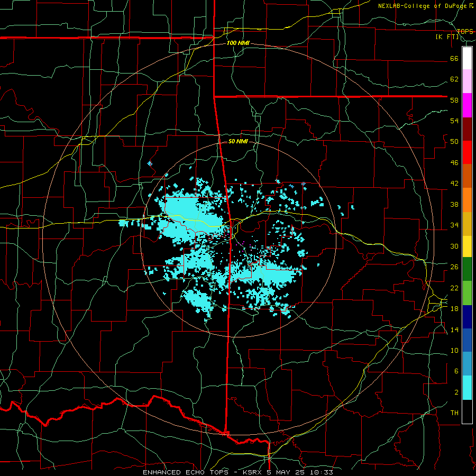Click the 18 legend value
This screenshot has width=476, height=476.
coord(454,309)
